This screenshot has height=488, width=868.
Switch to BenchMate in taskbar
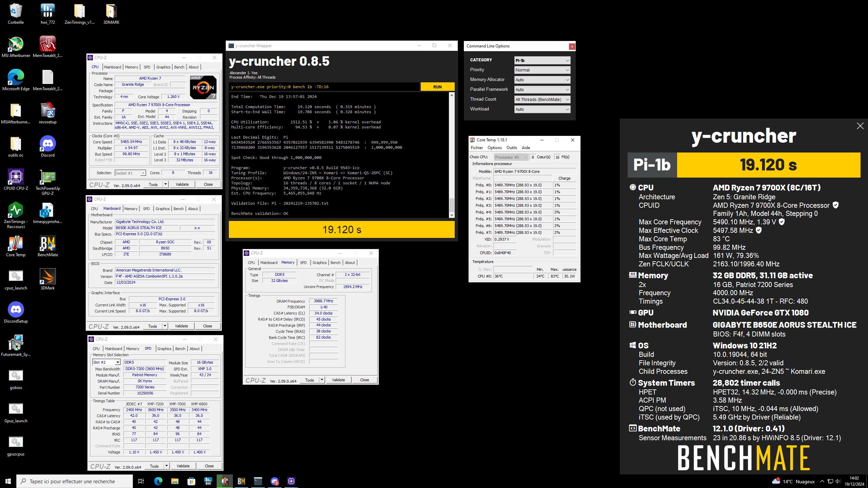pos(241,481)
